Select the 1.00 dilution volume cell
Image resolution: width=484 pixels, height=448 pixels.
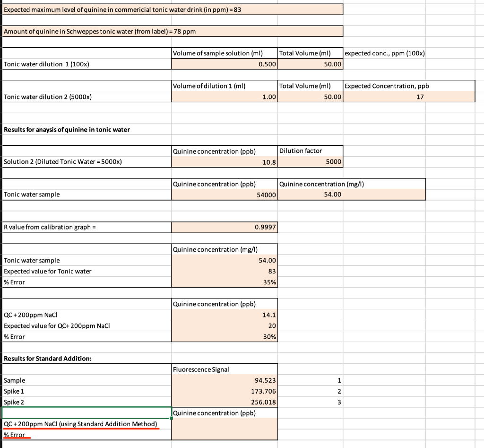tap(225, 97)
